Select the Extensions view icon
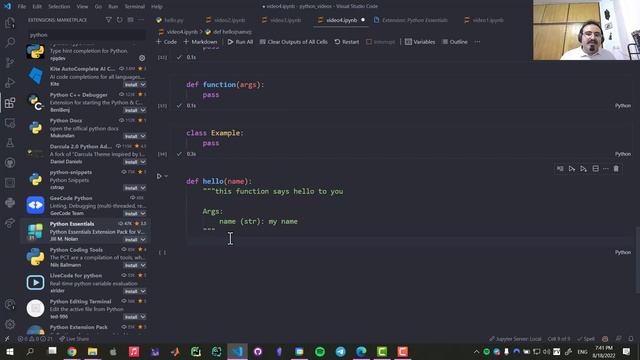The height and width of the screenshot is (360, 640). tap(10, 102)
